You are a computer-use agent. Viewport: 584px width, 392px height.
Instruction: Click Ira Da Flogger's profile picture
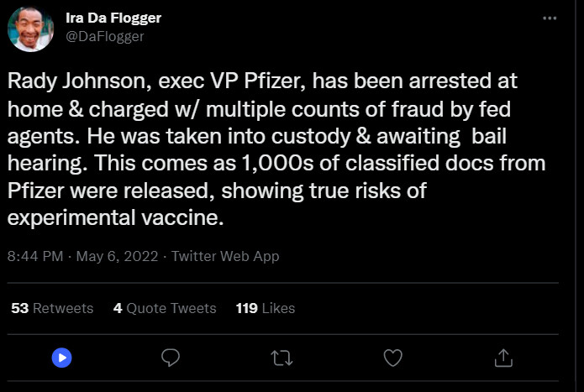pyautogui.click(x=30, y=29)
